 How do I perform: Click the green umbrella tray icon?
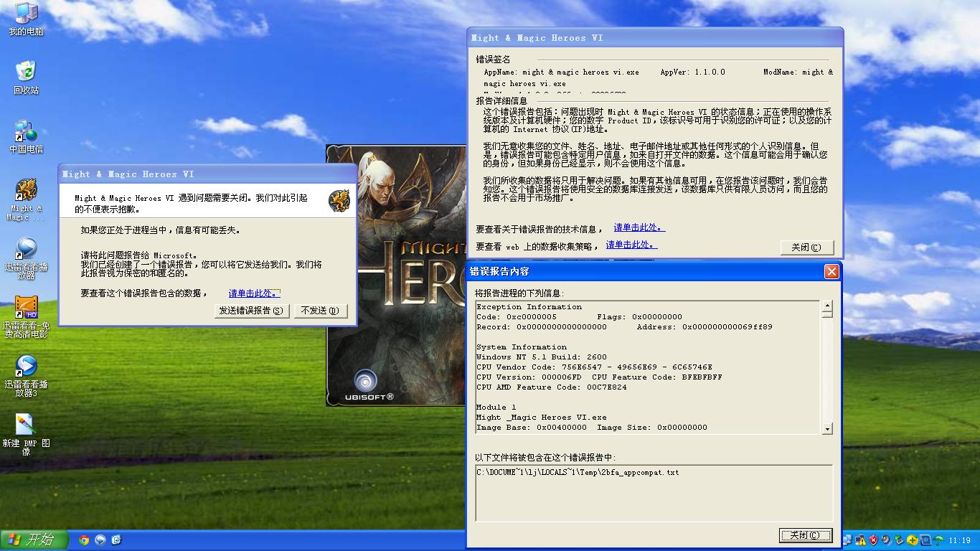click(938, 540)
